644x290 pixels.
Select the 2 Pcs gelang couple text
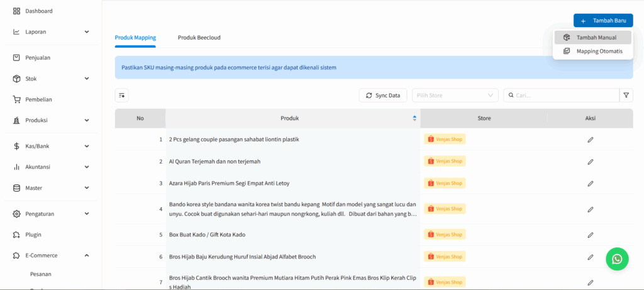click(x=234, y=140)
